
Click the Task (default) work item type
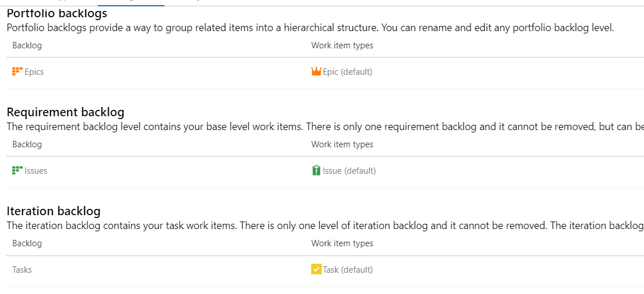click(348, 270)
